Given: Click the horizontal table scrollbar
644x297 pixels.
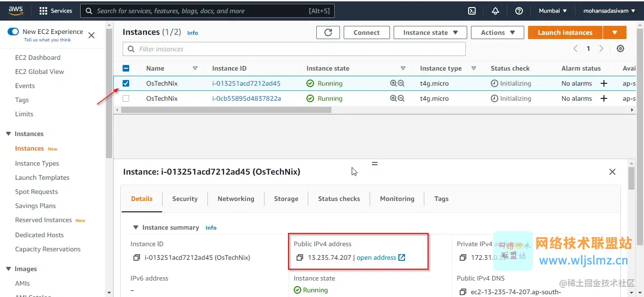Looking at the screenshot, I should [226, 110].
